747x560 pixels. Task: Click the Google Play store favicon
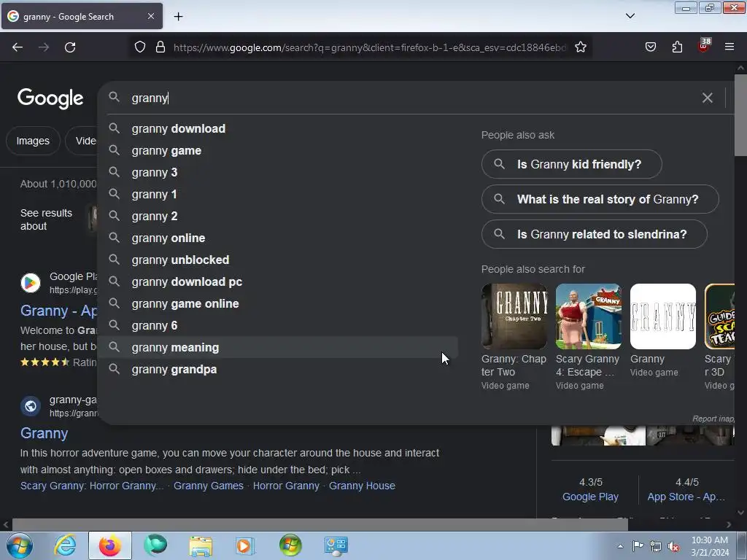point(31,282)
